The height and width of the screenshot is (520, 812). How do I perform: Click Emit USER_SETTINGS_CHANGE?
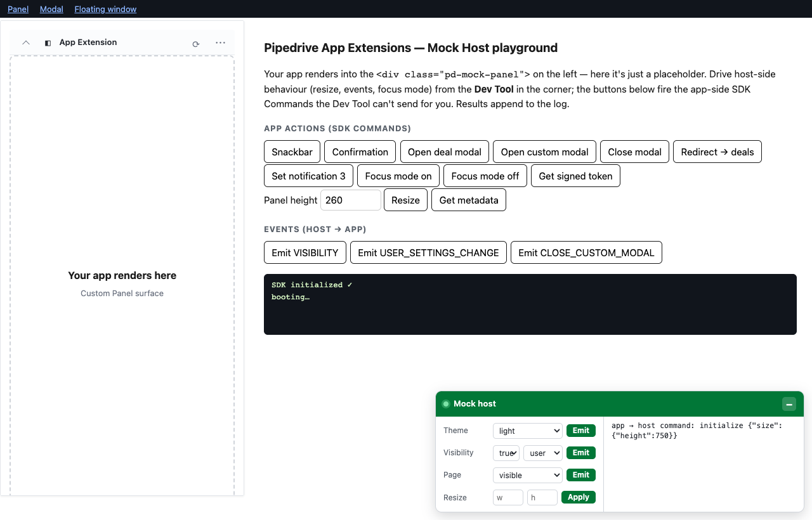tap(428, 252)
